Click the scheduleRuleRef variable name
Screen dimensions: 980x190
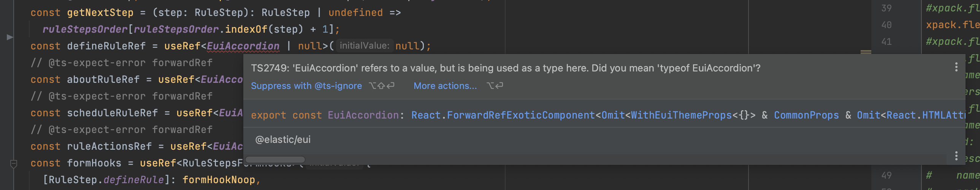112,113
